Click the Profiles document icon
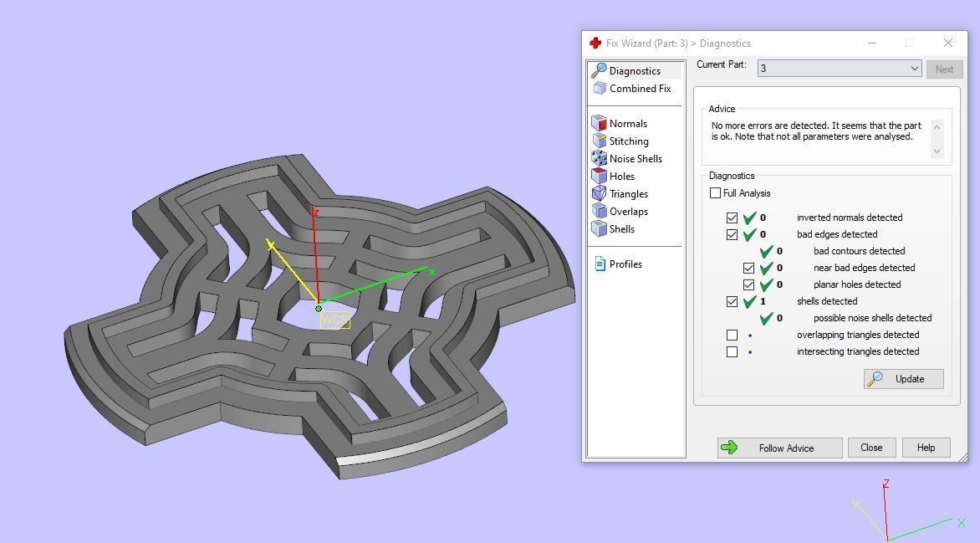The height and width of the screenshot is (543, 980). point(600,264)
